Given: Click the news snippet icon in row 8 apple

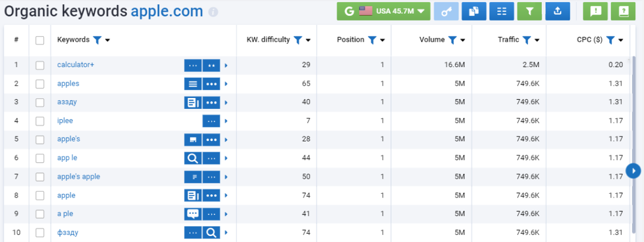Looking at the screenshot, I should pyautogui.click(x=193, y=195).
